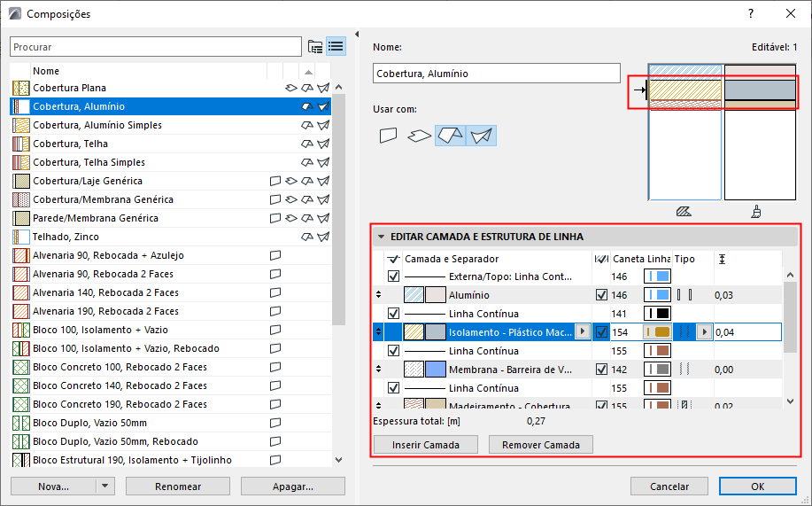
Task: Toggle Isolamento end line checkbox
Action: [601, 332]
